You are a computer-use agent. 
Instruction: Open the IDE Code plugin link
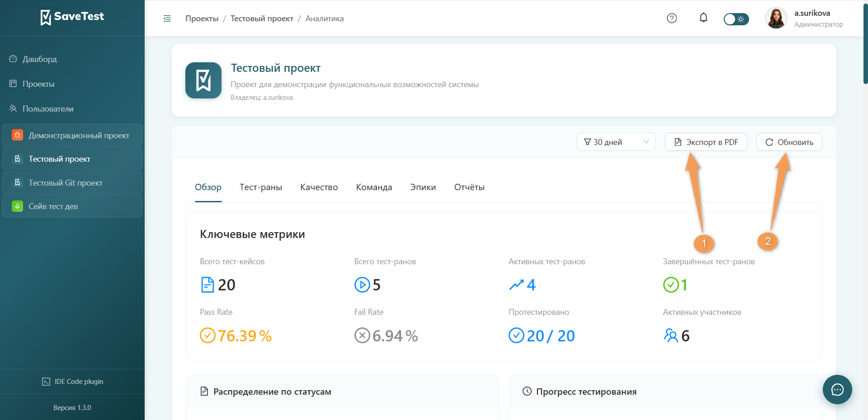[72, 382]
